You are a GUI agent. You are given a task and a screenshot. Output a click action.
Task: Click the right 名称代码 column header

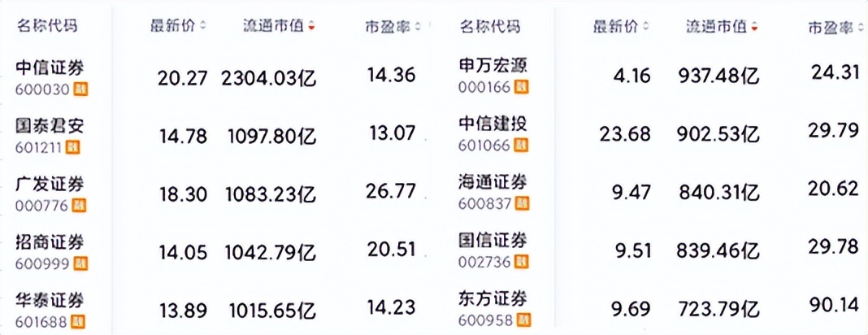(x=489, y=25)
